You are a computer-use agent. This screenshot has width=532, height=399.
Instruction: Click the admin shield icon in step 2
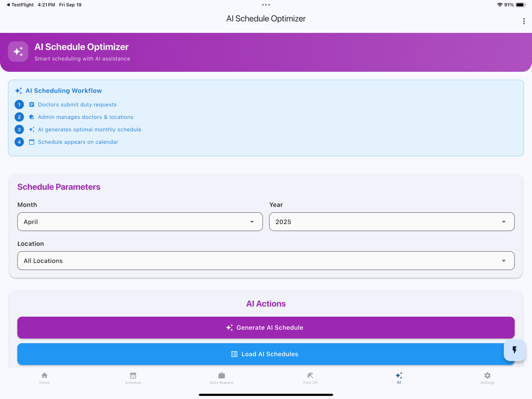[x=31, y=117]
